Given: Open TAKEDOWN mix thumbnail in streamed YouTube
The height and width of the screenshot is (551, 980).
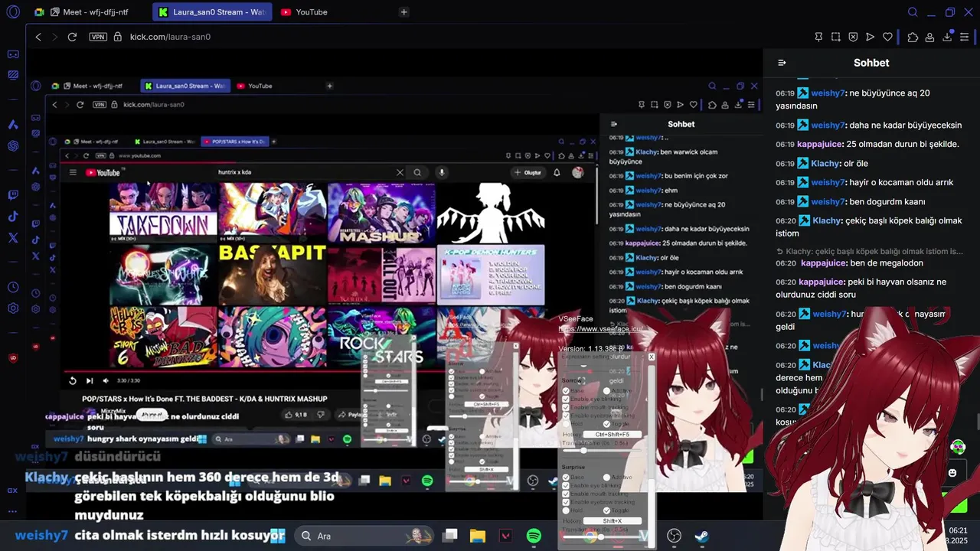Looking at the screenshot, I should tap(163, 213).
